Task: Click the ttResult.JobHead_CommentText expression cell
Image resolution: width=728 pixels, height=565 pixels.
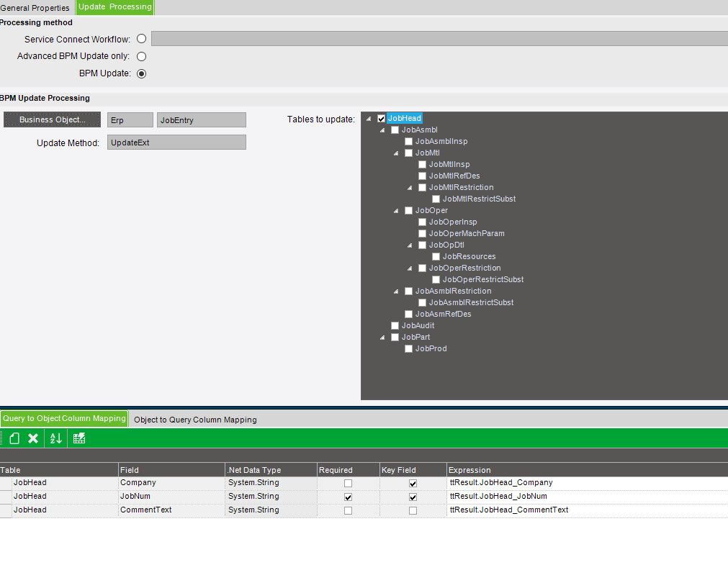Action: point(588,510)
